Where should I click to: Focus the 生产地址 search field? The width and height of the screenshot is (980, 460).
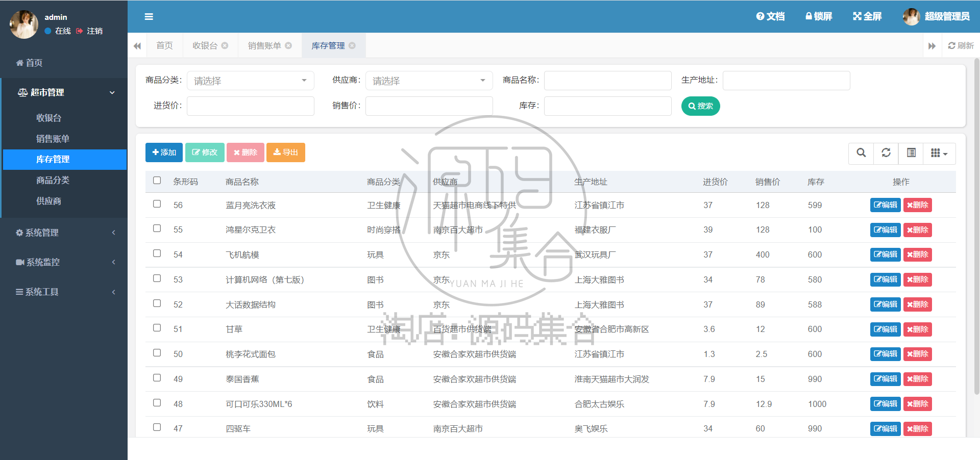tap(787, 81)
